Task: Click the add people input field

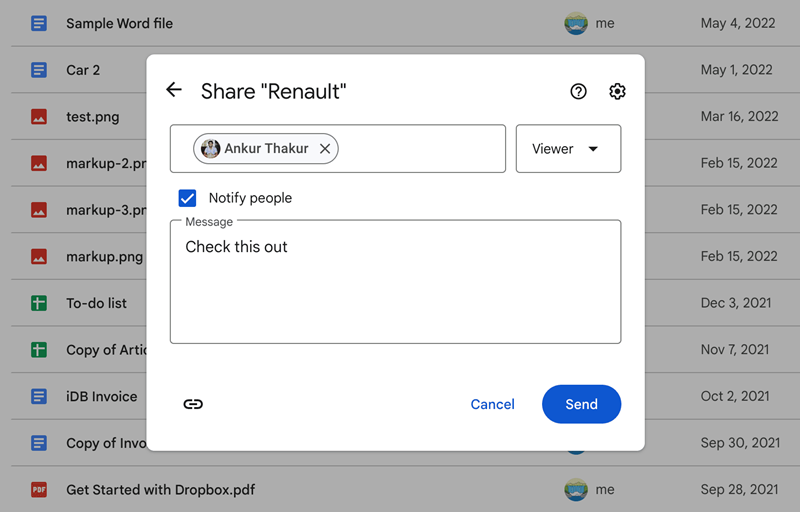Action: tap(338, 148)
